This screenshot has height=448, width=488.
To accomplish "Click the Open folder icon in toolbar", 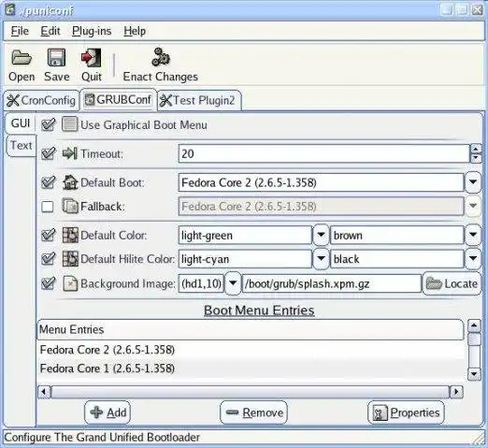I will [22, 58].
